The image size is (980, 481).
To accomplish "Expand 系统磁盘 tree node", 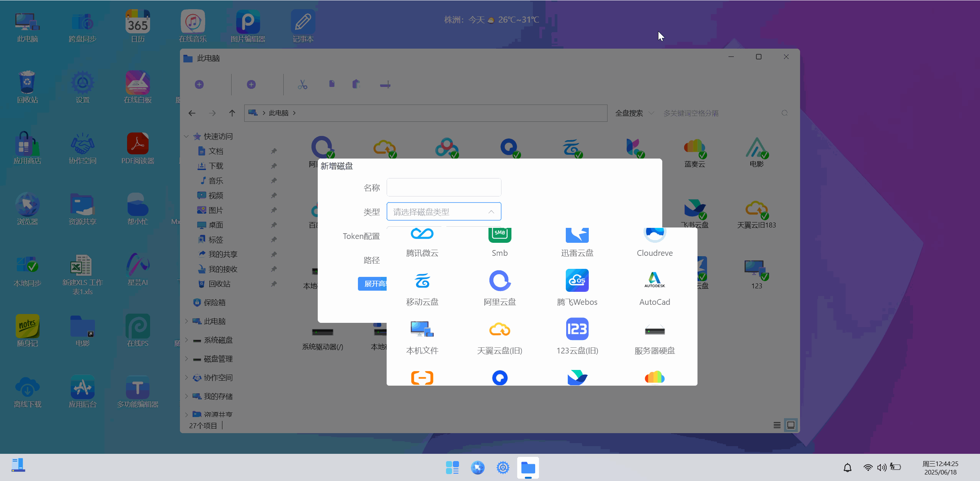I will (x=186, y=340).
